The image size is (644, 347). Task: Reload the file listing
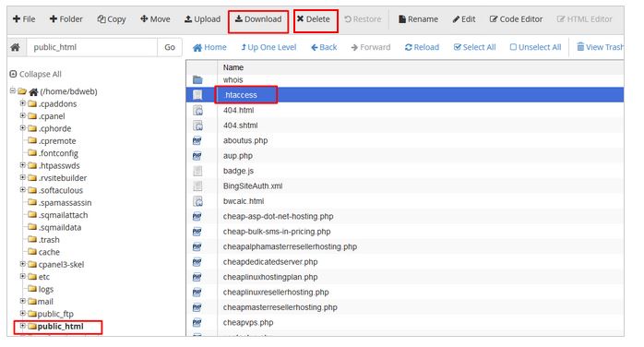tap(422, 48)
